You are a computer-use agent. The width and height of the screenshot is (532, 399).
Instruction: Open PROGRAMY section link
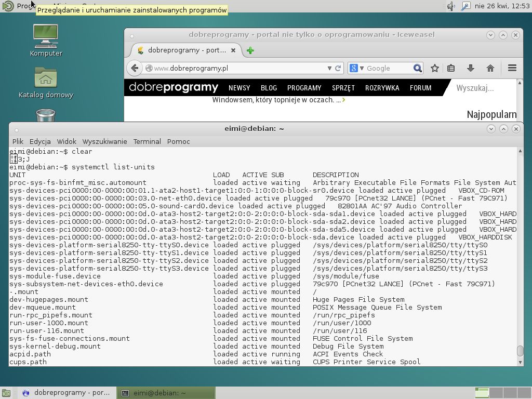click(304, 88)
